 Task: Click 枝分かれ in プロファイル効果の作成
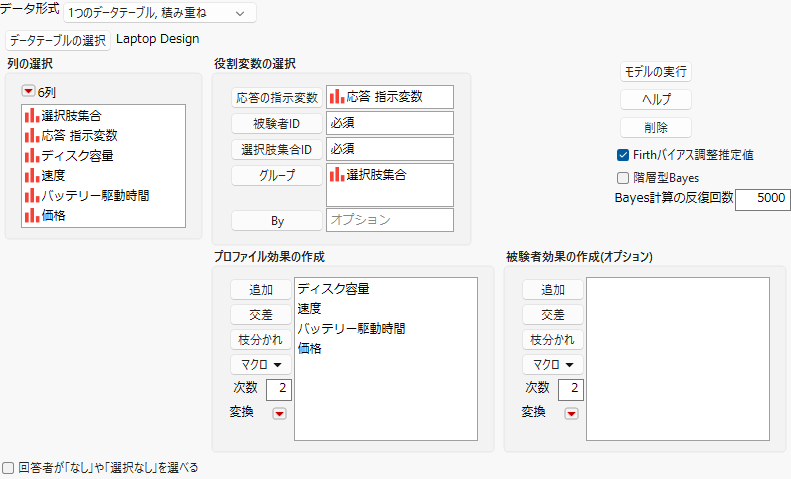pos(261,340)
